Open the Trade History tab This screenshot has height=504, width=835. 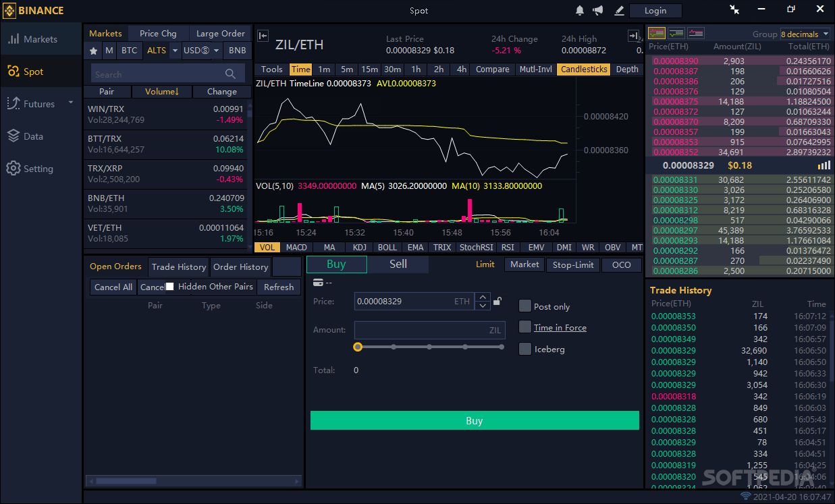pos(179,267)
